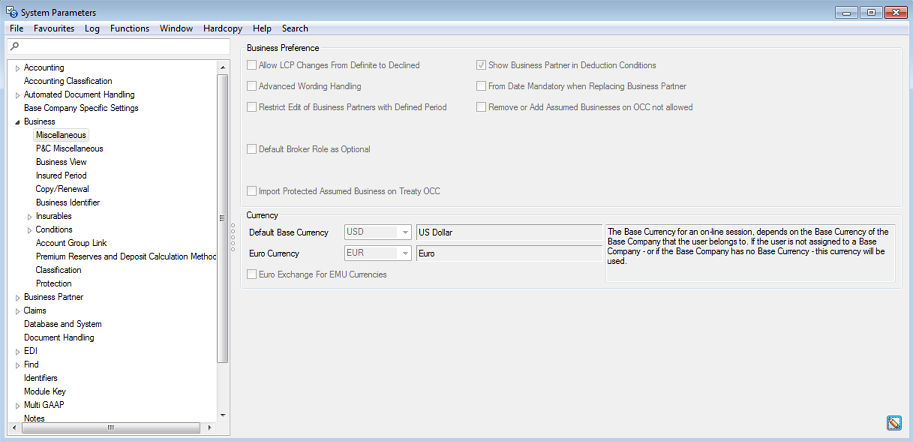Collapse the Business tree node
This screenshot has height=442, width=913.
[x=17, y=122]
